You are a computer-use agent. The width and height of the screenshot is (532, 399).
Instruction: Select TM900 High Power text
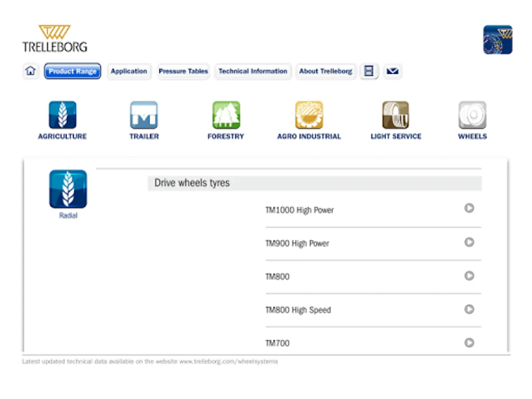[297, 243]
